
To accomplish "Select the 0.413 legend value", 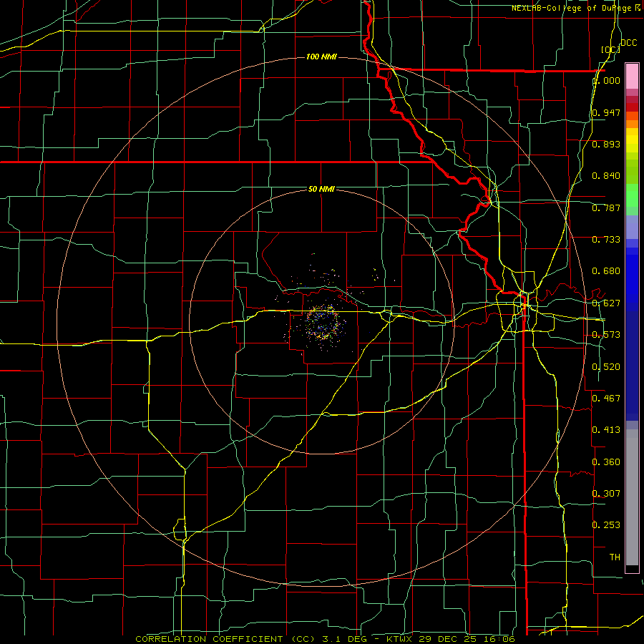I will (606, 430).
